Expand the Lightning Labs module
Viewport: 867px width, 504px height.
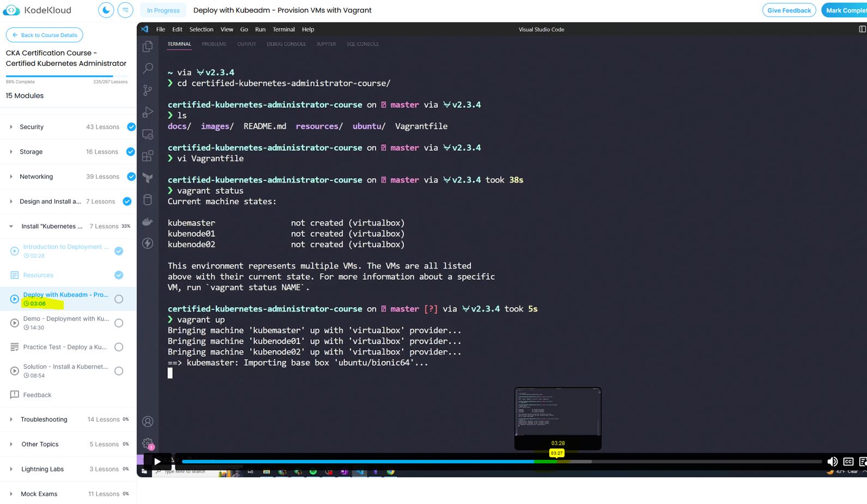point(11,469)
